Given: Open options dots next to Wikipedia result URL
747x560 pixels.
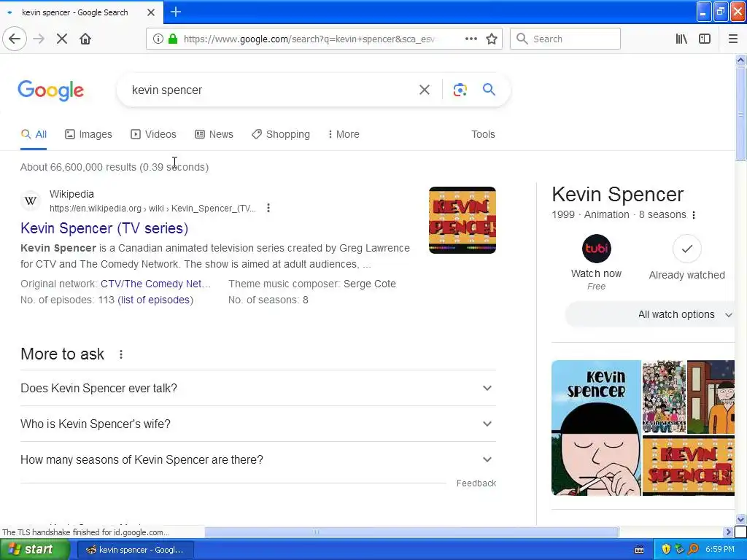Looking at the screenshot, I should pos(268,208).
